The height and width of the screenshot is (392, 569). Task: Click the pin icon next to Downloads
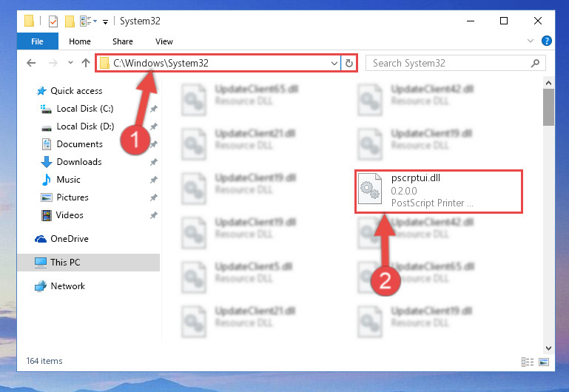154,162
